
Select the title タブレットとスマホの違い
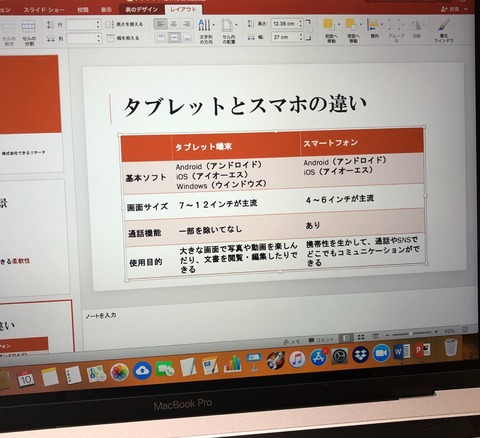pos(245,106)
